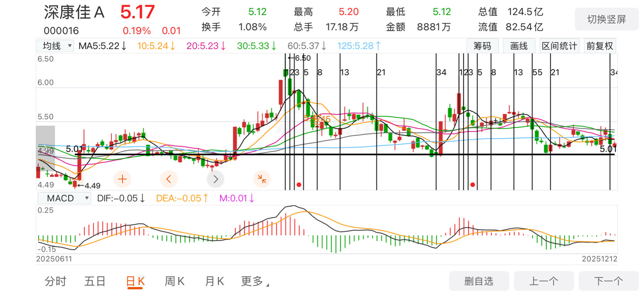
Task: Click the stock code 000016
Action: click(x=61, y=31)
